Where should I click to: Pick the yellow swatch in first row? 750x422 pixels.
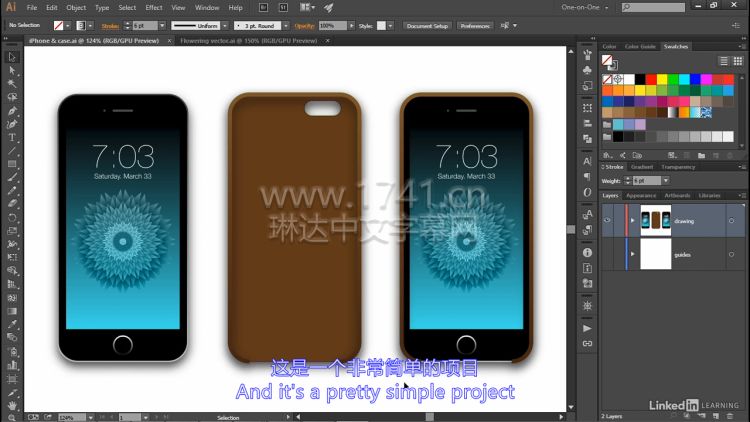662,79
